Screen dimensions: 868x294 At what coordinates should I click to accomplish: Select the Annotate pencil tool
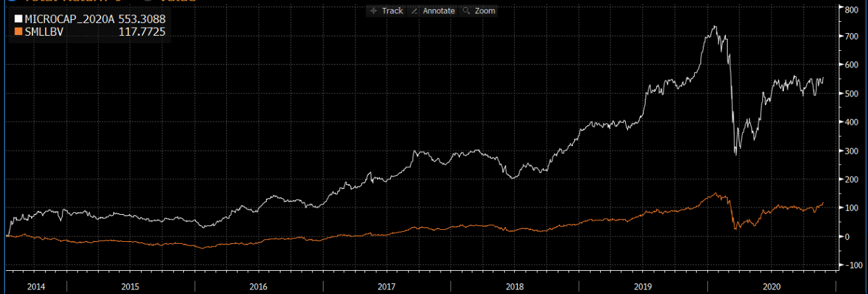tap(433, 11)
